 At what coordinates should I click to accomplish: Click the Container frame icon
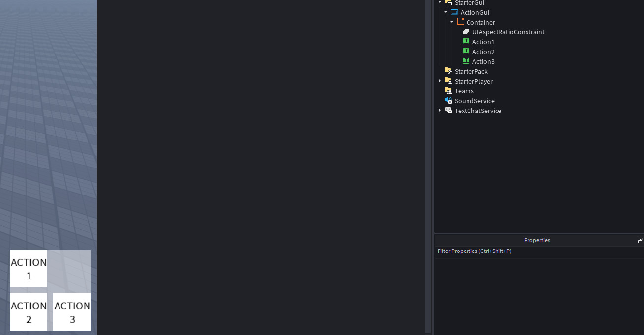click(460, 22)
